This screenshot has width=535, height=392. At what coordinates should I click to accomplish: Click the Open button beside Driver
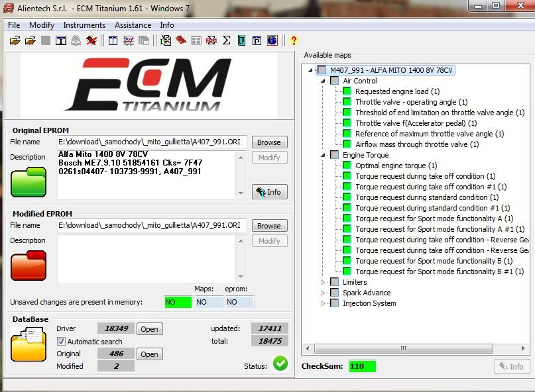tap(149, 329)
